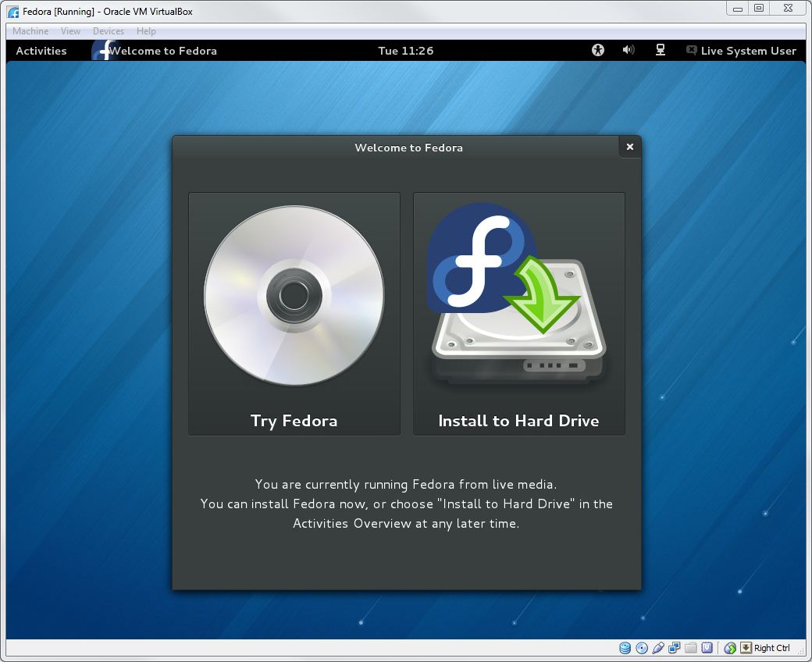Open the Live System User menu
The width and height of the screenshot is (812, 662).
point(742,51)
